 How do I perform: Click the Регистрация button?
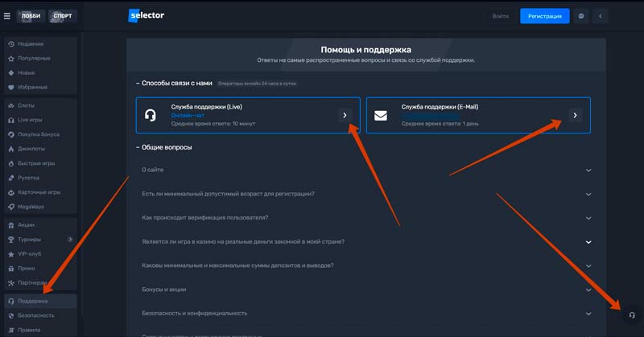point(544,16)
